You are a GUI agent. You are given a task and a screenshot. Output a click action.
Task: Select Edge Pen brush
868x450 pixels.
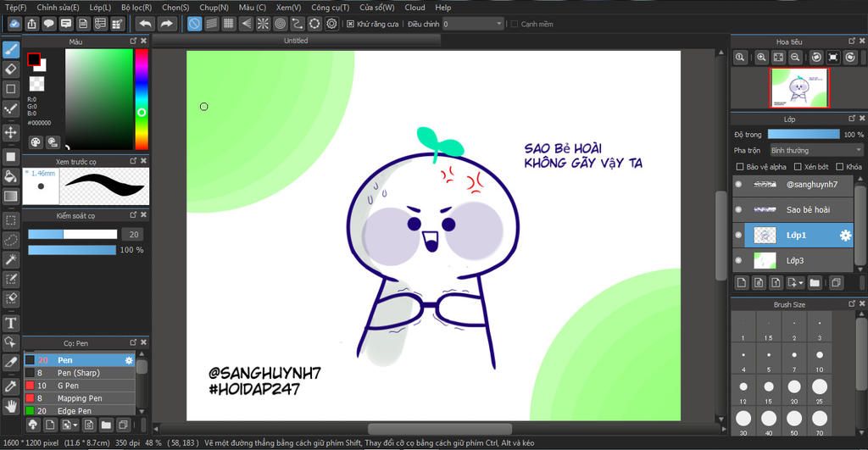click(x=79, y=411)
